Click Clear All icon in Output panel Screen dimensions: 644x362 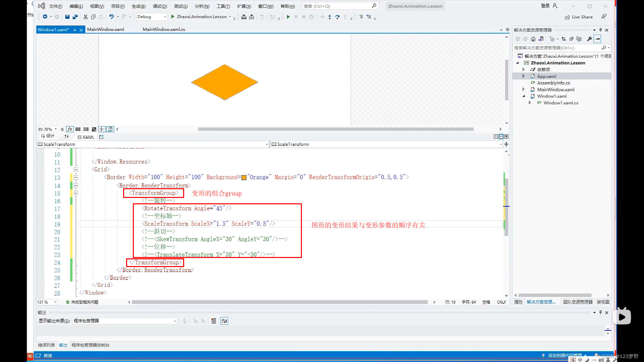coord(214,321)
